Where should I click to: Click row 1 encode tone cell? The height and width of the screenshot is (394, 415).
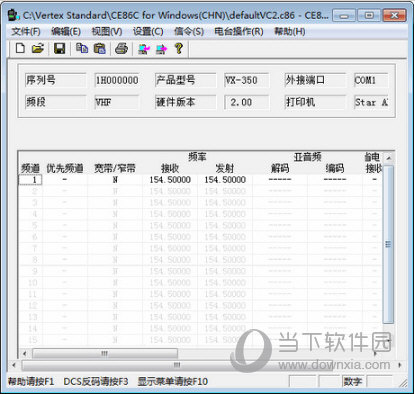[335, 180]
